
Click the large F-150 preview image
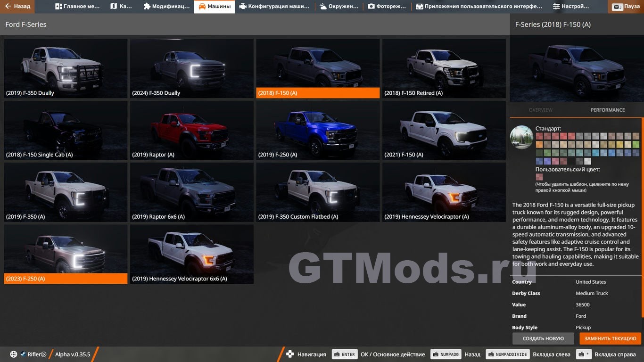(577, 69)
